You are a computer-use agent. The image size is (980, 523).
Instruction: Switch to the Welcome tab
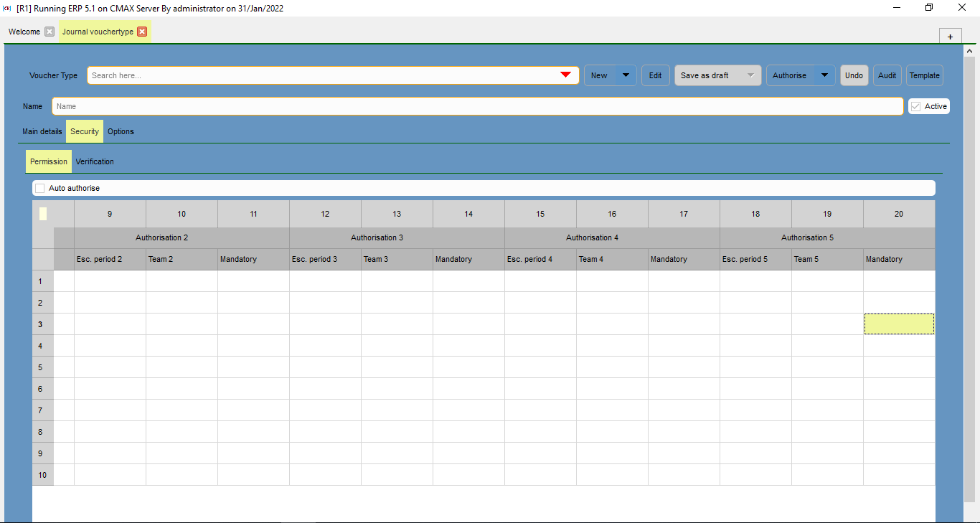pos(24,32)
